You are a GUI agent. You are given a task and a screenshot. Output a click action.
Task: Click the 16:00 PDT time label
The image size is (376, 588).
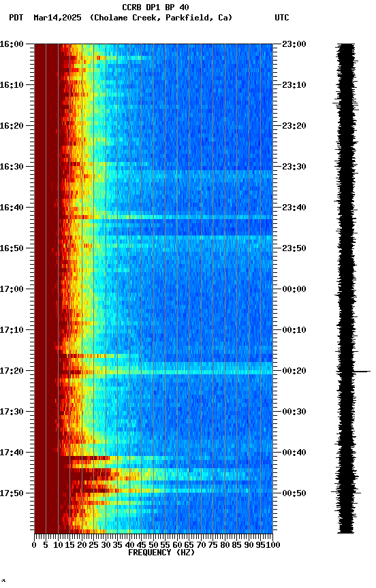pyautogui.click(x=12, y=44)
